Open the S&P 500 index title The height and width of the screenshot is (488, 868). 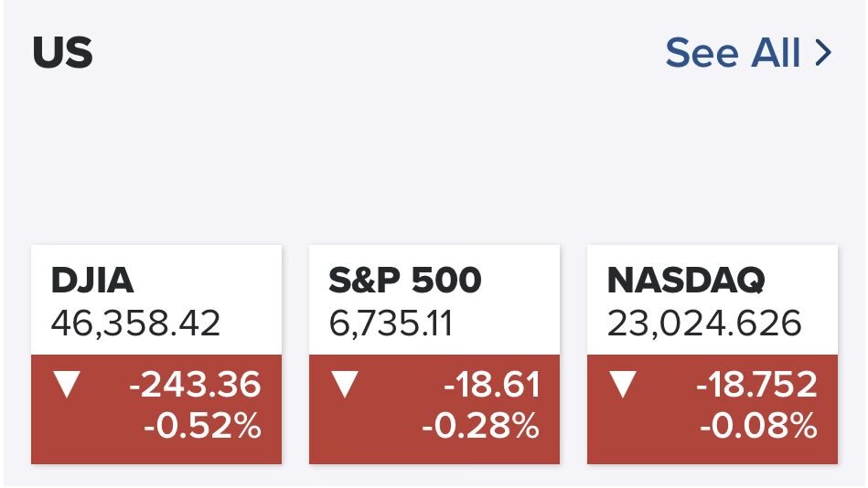tap(404, 281)
